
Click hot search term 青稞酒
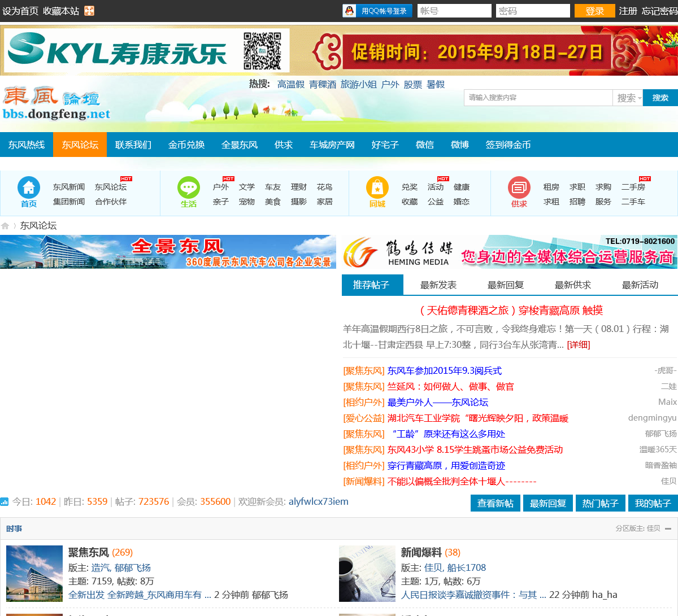click(323, 84)
